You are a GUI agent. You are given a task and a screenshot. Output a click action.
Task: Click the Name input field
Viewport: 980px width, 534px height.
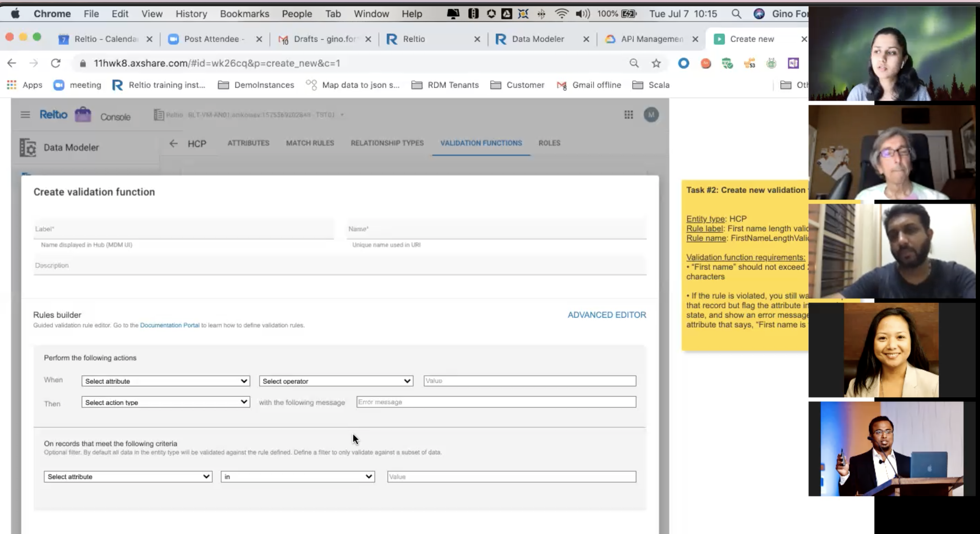coord(497,229)
